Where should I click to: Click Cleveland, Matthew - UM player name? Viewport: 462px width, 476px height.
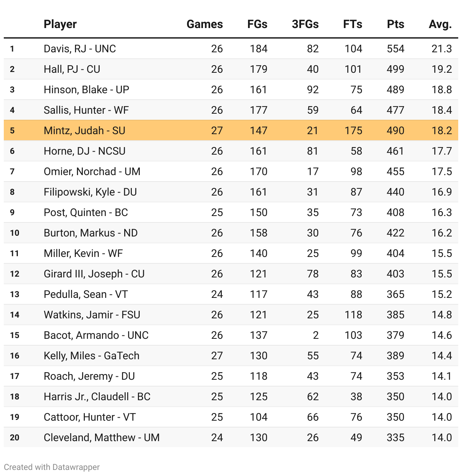click(x=101, y=437)
